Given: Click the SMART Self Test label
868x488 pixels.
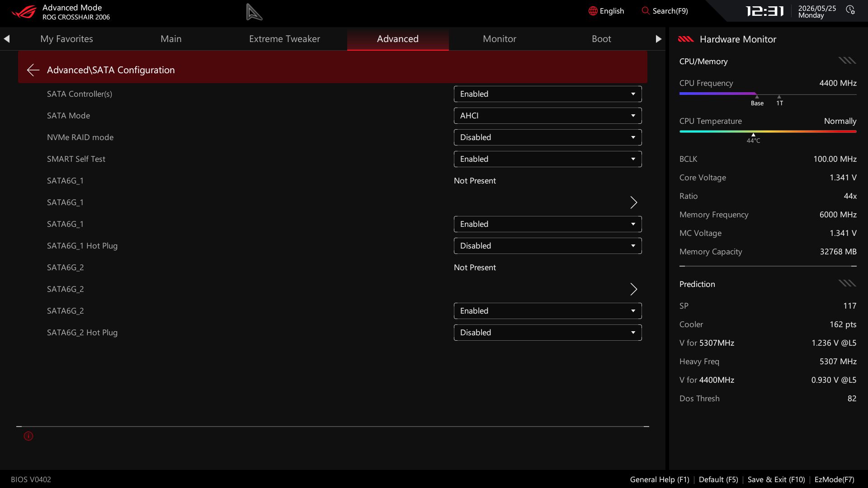Looking at the screenshot, I should tap(76, 159).
